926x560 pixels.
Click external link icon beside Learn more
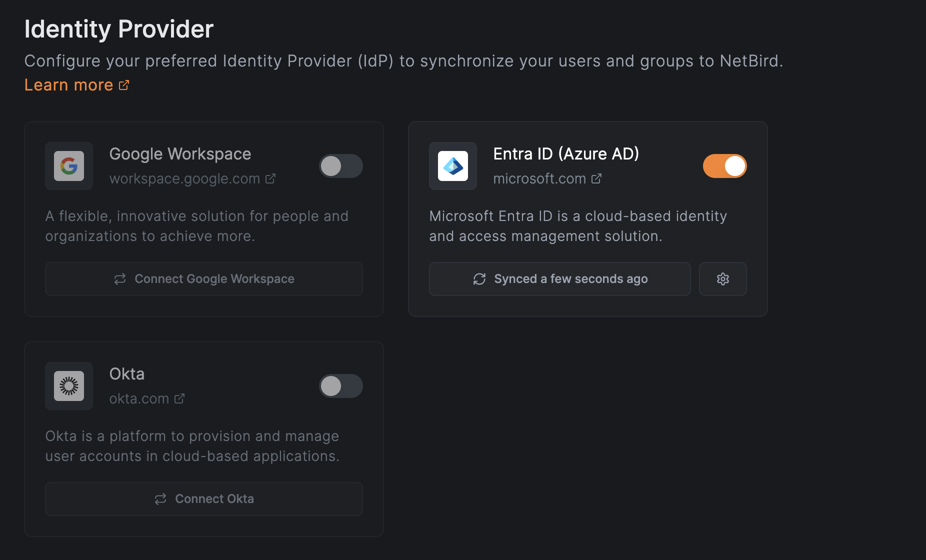tap(124, 85)
